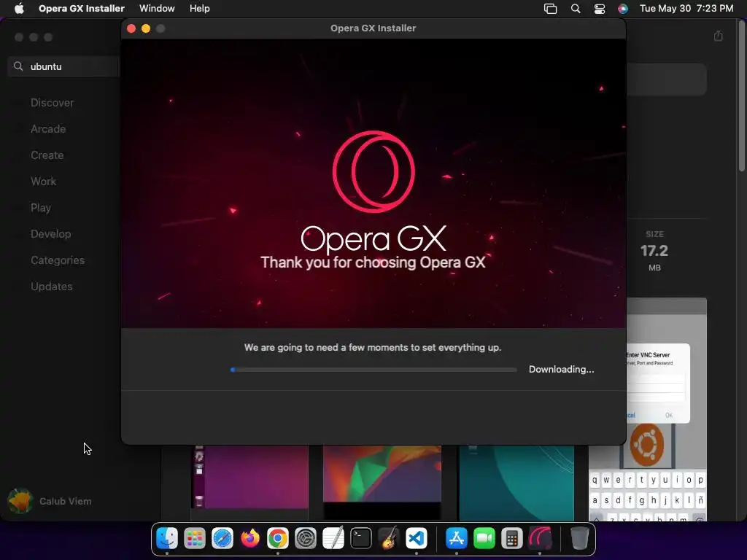747x560 pixels.
Task: Click the App Store share icon
Action: point(719,36)
